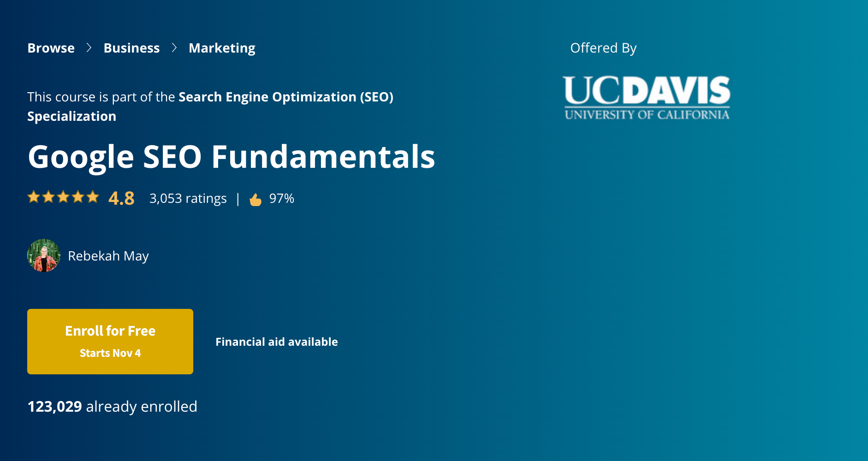Click the thumbs up rating icon
The image size is (868, 461).
(256, 198)
